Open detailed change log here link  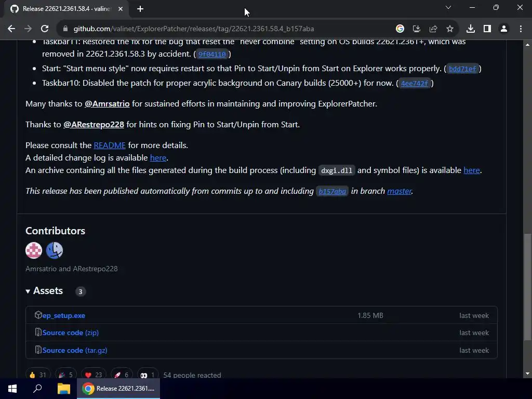coord(158,158)
